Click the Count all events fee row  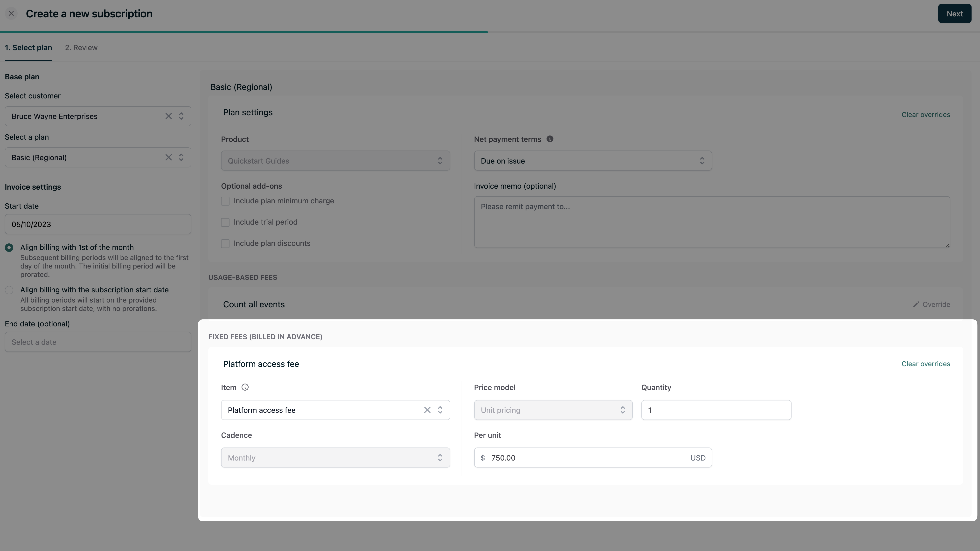click(x=585, y=304)
